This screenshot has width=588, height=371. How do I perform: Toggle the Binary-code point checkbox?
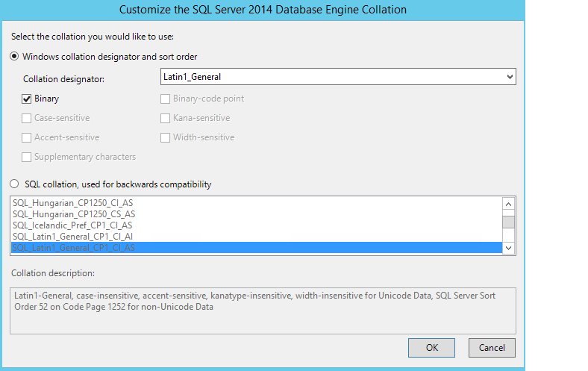pyautogui.click(x=165, y=99)
